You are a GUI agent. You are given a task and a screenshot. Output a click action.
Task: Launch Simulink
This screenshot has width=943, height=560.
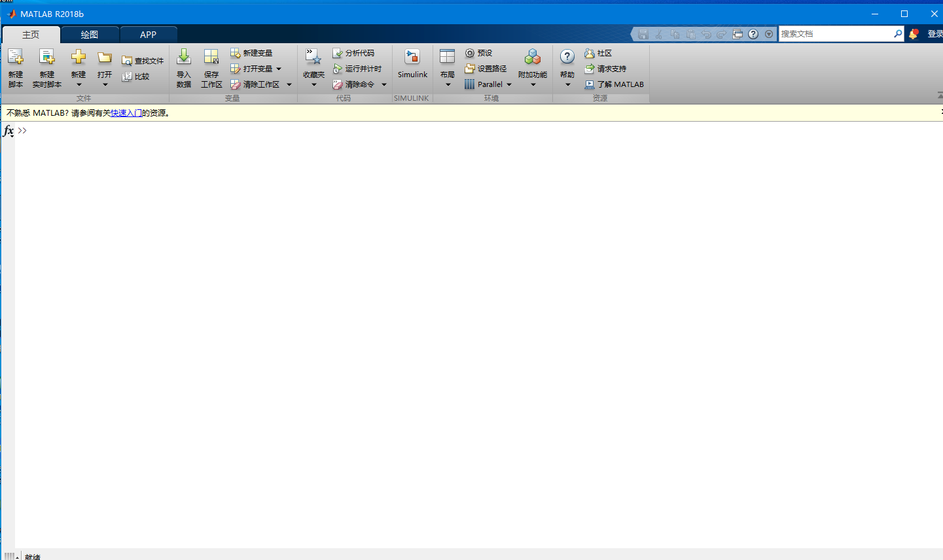pyautogui.click(x=412, y=64)
